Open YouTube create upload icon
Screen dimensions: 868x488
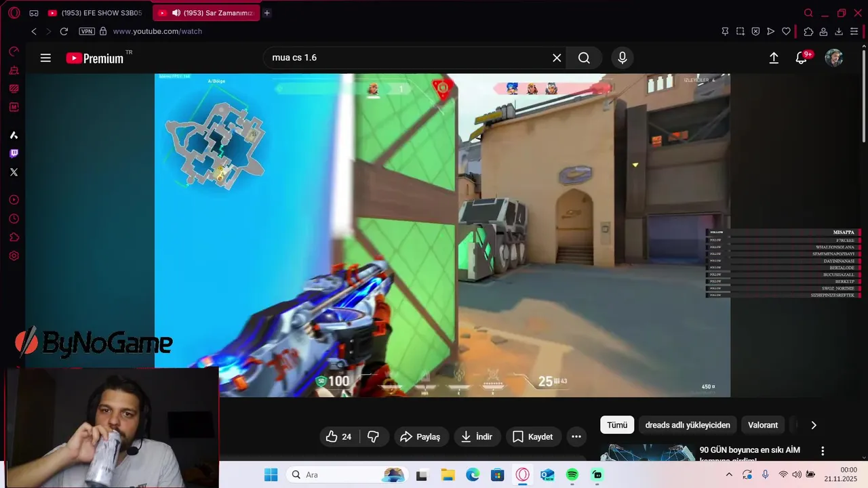pyautogui.click(x=774, y=58)
